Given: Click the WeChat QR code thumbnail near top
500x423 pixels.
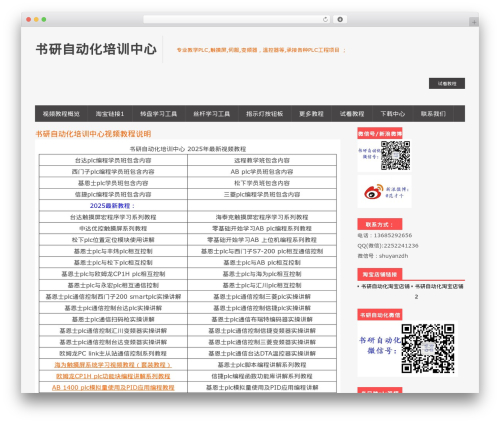Looking at the screenshot, I should click(384, 155).
